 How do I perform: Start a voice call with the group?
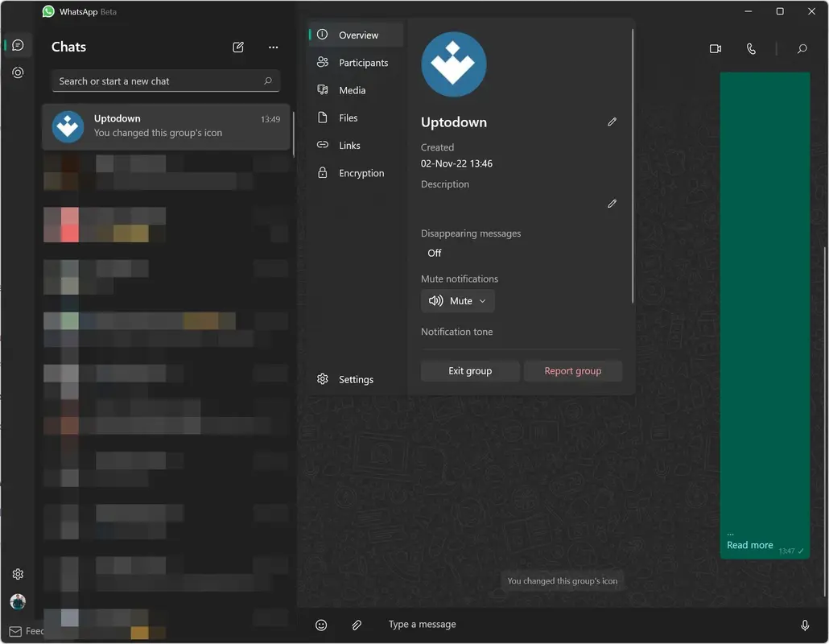pyautogui.click(x=751, y=48)
